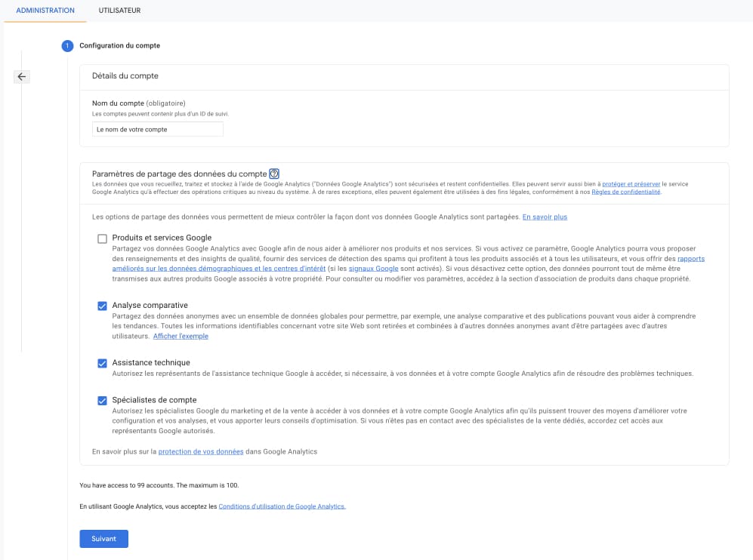
Task: Click the Assistance technique label
Action: coord(151,363)
